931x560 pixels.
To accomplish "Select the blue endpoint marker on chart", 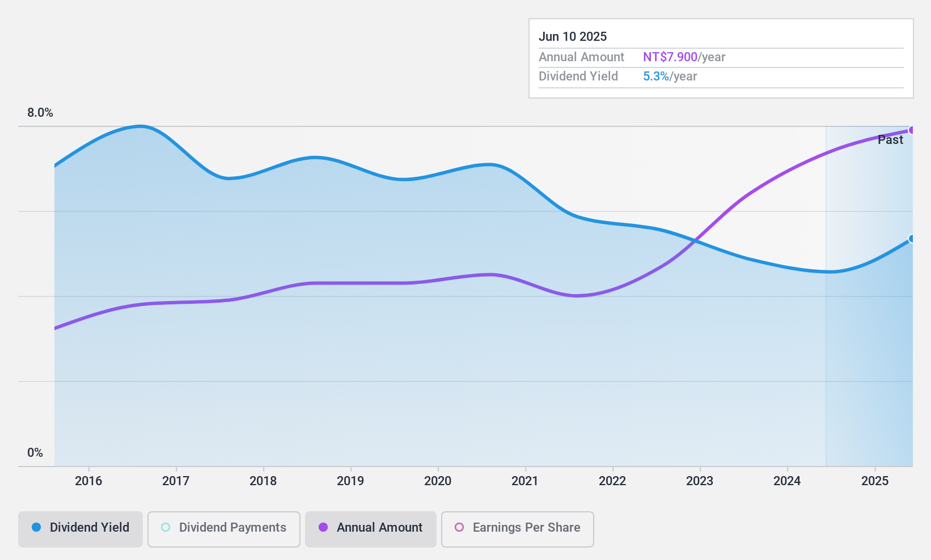I will pos(912,239).
